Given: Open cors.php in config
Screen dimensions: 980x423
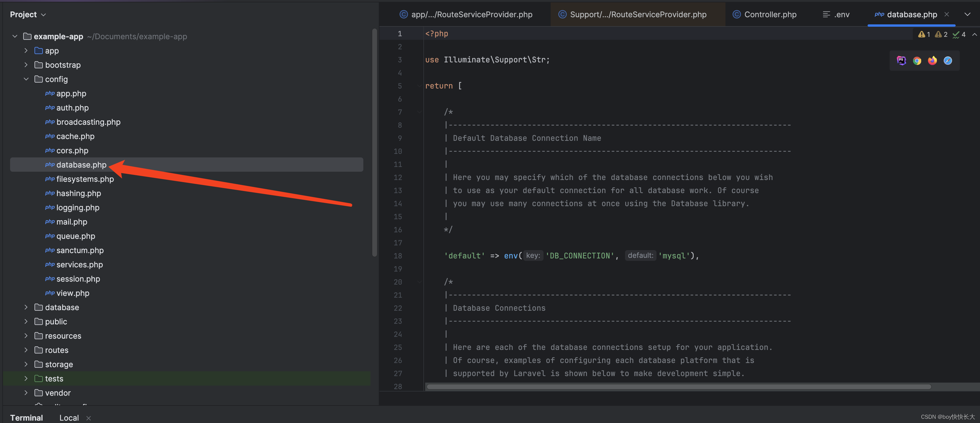Looking at the screenshot, I should [x=72, y=151].
